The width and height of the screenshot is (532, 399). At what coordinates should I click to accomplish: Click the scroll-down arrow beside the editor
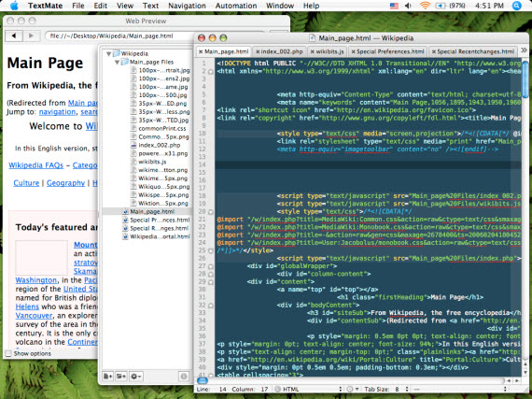click(525, 373)
